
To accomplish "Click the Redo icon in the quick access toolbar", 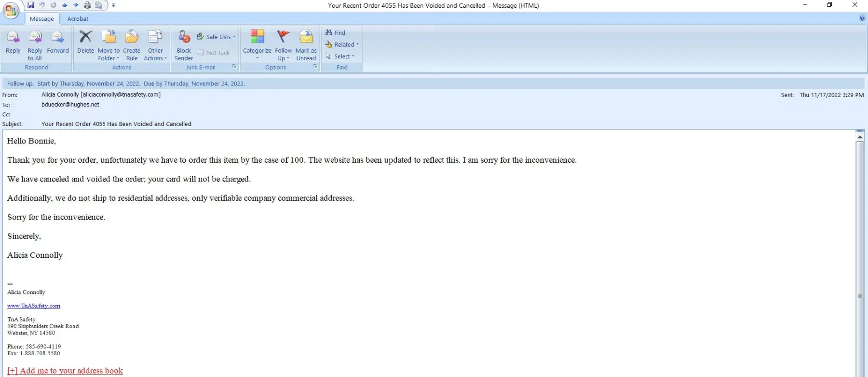I will (54, 5).
